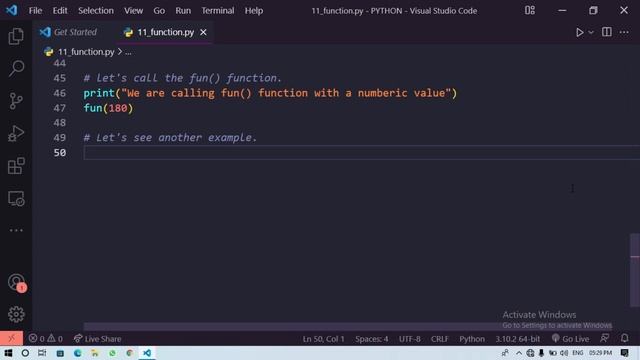Click the fun(180) call on line 47
This screenshot has height=360, width=640.
(108, 108)
